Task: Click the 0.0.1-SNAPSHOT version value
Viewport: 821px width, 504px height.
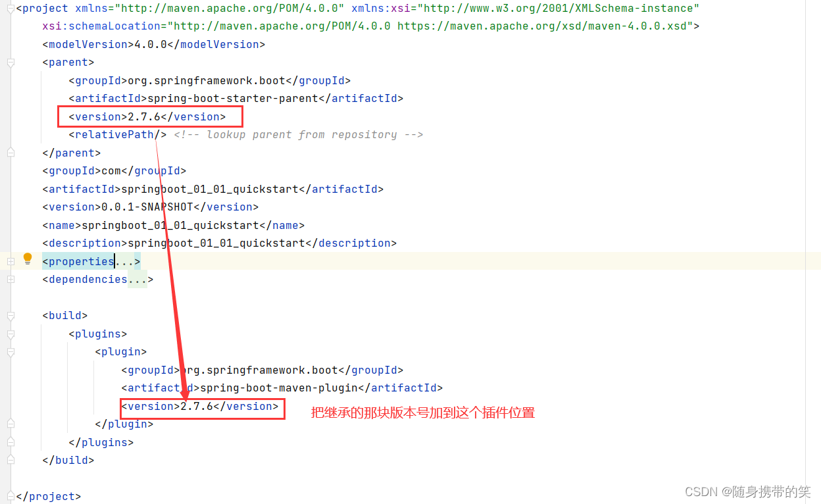Action: 147,207
